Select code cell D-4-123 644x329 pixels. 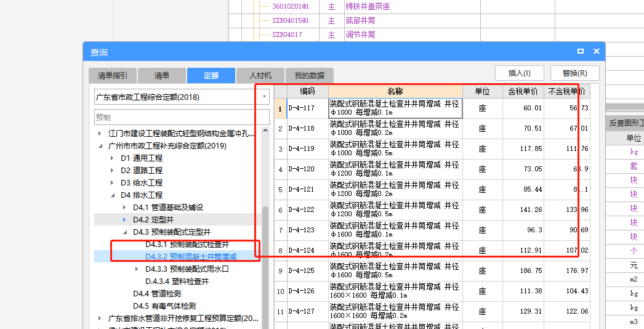coord(307,230)
